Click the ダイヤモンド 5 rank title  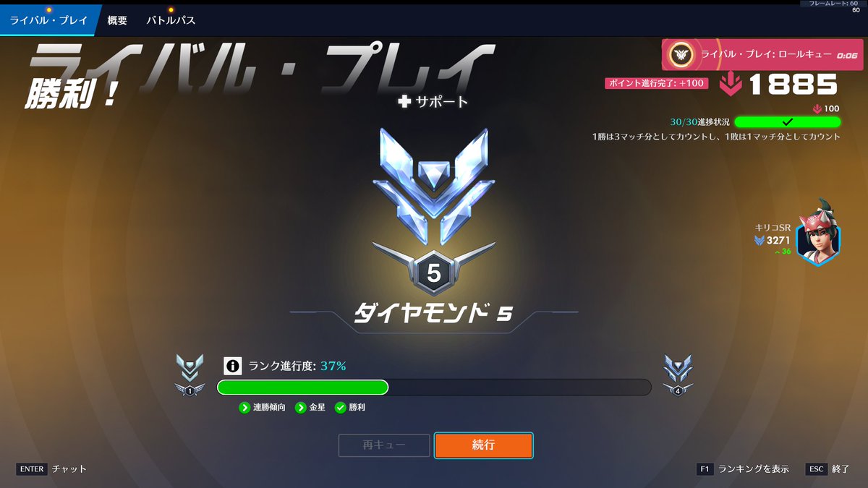pos(434,313)
